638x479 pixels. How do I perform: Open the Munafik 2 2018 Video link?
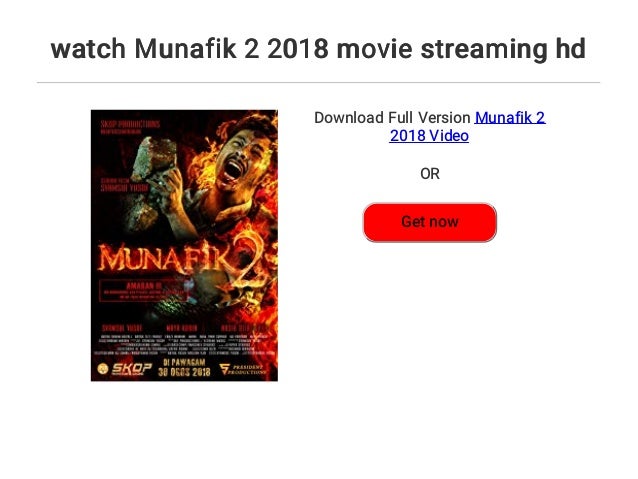(468, 127)
